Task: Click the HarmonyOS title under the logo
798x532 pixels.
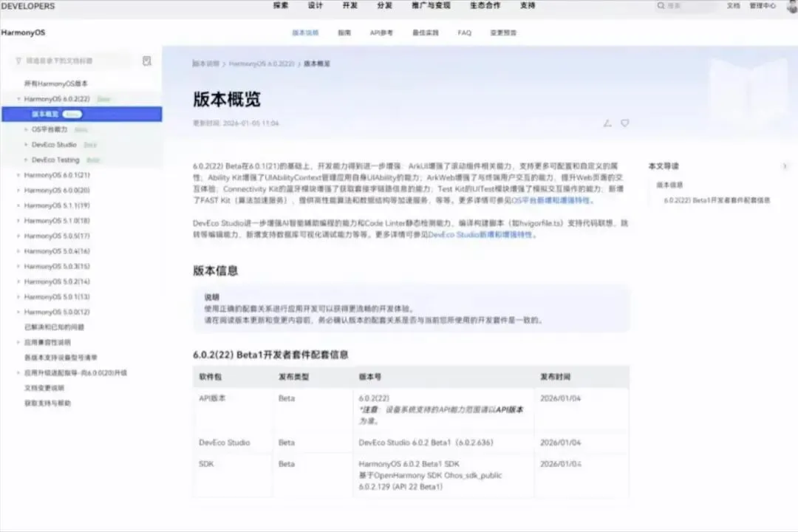Action: coord(23,33)
